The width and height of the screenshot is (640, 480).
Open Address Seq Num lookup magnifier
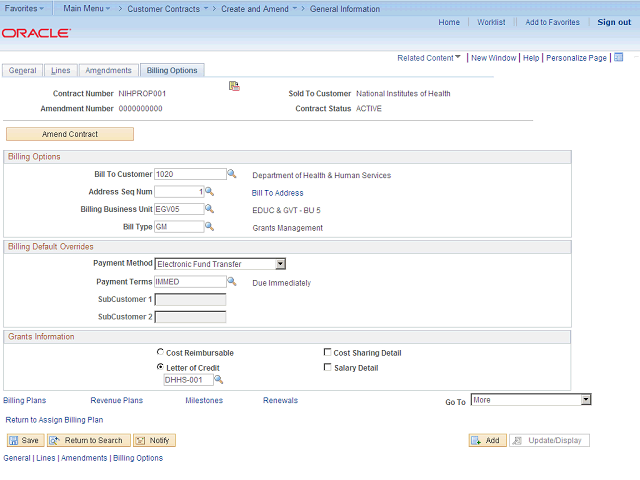209,191
